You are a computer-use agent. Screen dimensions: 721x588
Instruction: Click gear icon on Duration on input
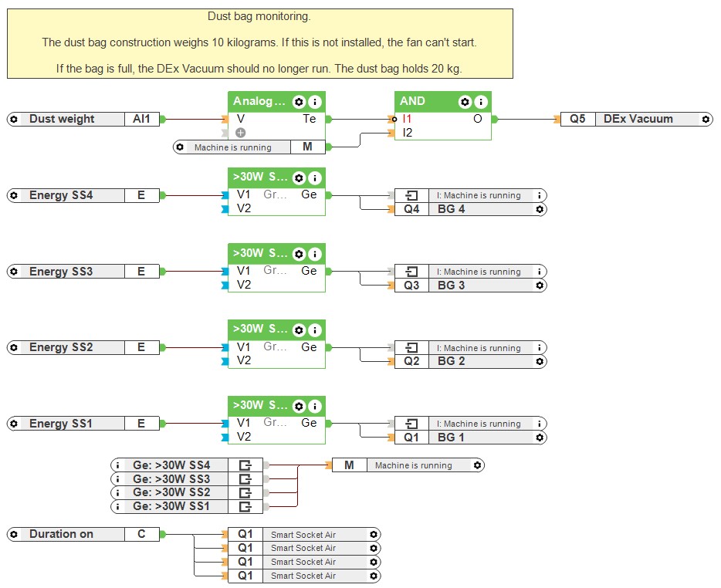[14, 534]
